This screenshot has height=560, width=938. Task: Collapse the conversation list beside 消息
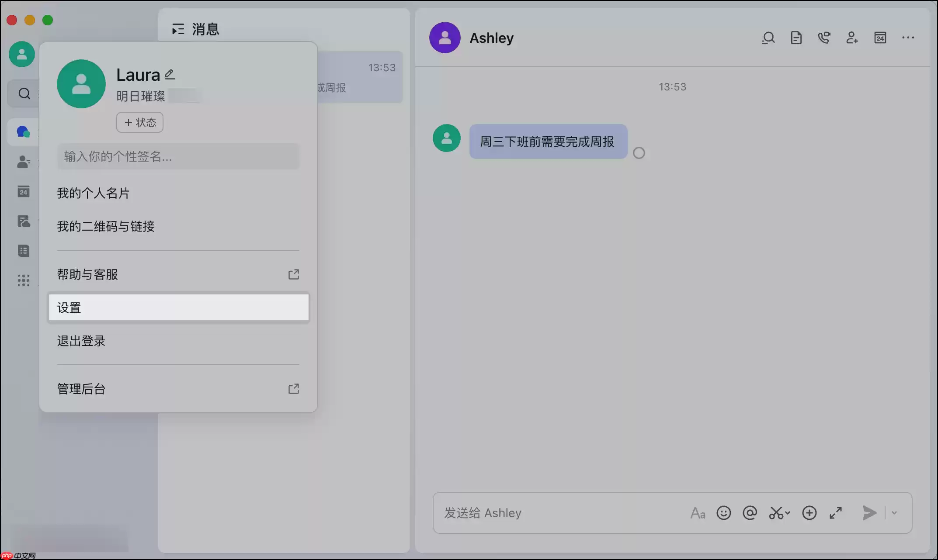point(178,29)
